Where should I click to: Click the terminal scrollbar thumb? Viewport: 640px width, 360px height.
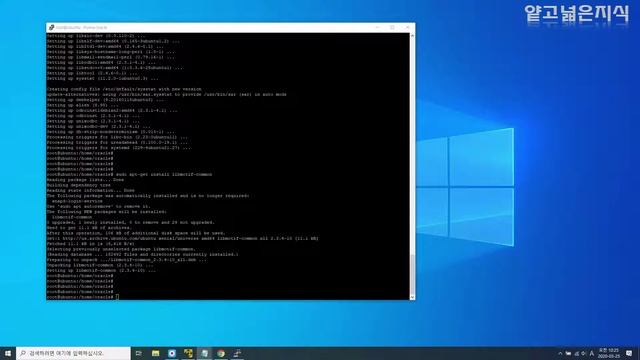tap(412, 274)
